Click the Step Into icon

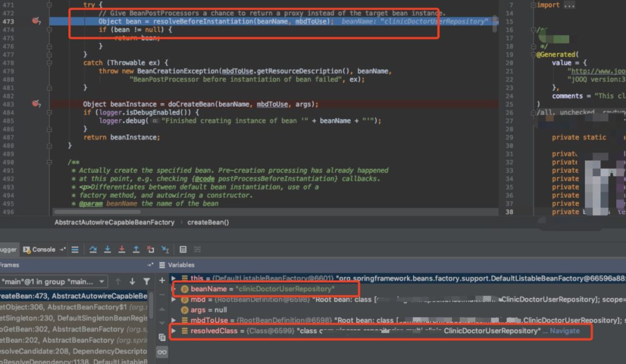pos(107,249)
